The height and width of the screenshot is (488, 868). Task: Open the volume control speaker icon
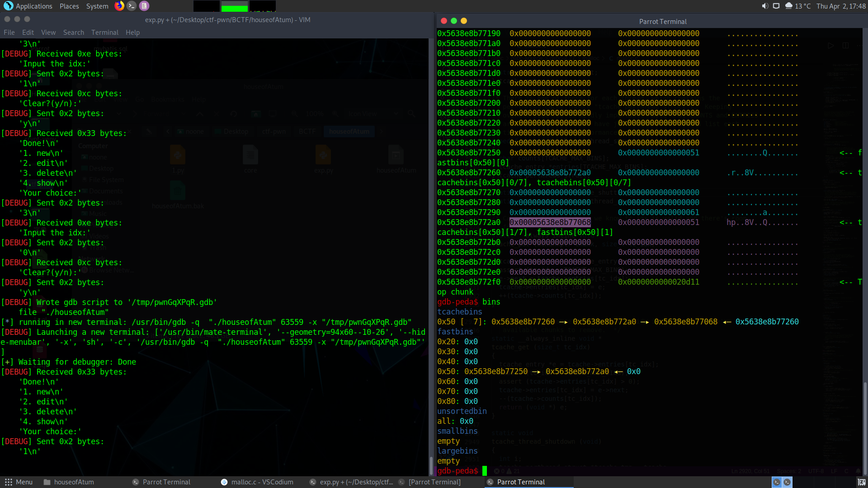[765, 6]
